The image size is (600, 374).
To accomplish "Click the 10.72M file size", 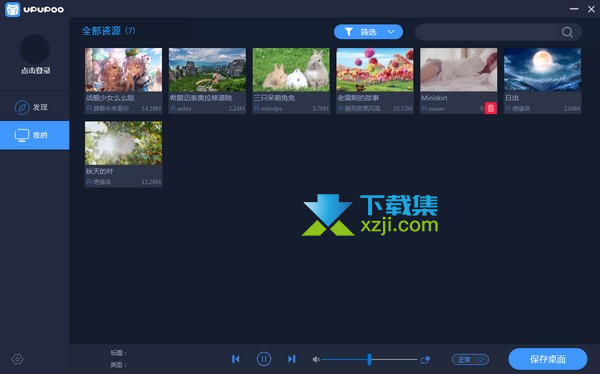I will point(403,109).
